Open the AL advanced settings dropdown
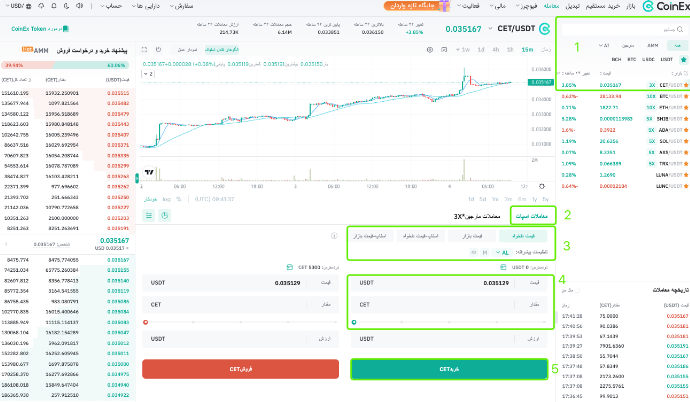The width and height of the screenshot is (690, 402). pos(502,252)
